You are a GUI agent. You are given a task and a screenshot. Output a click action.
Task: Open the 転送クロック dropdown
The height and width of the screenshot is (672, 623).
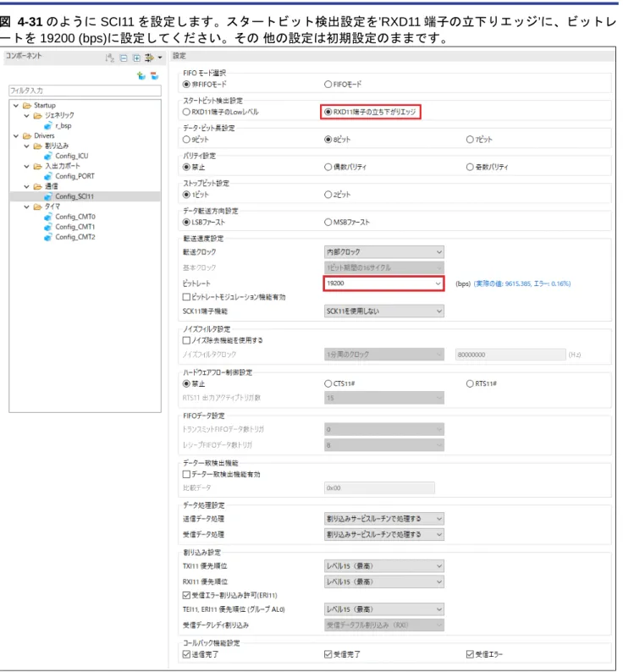[383, 252]
